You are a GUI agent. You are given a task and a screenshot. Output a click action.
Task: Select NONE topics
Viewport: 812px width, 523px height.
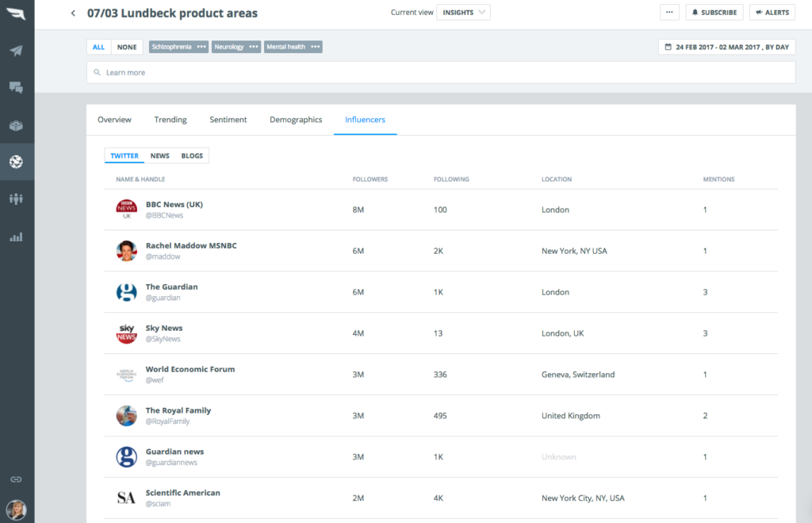click(127, 47)
